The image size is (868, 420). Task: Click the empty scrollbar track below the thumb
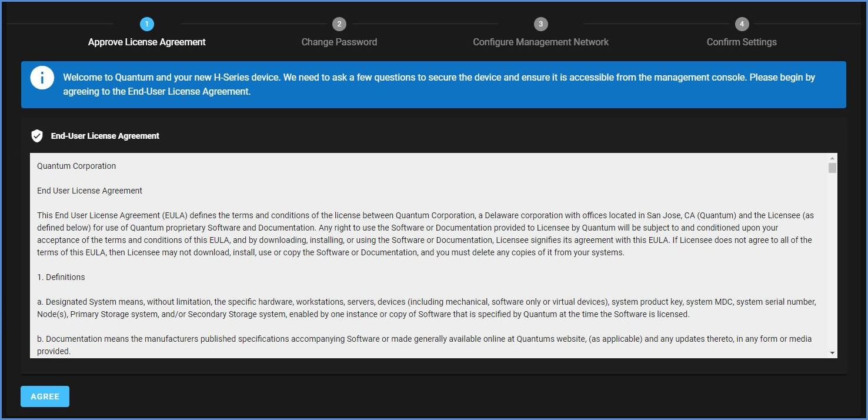tap(832, 265)
